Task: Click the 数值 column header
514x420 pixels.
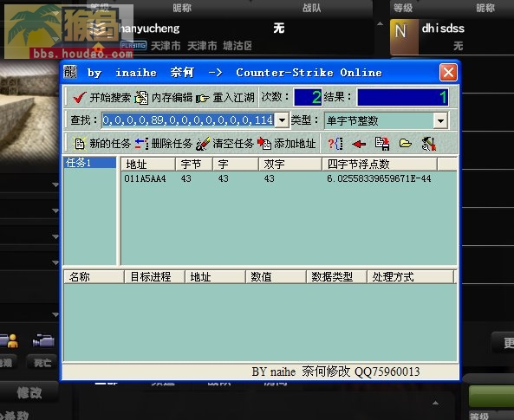Action: [x=276, y=277]
